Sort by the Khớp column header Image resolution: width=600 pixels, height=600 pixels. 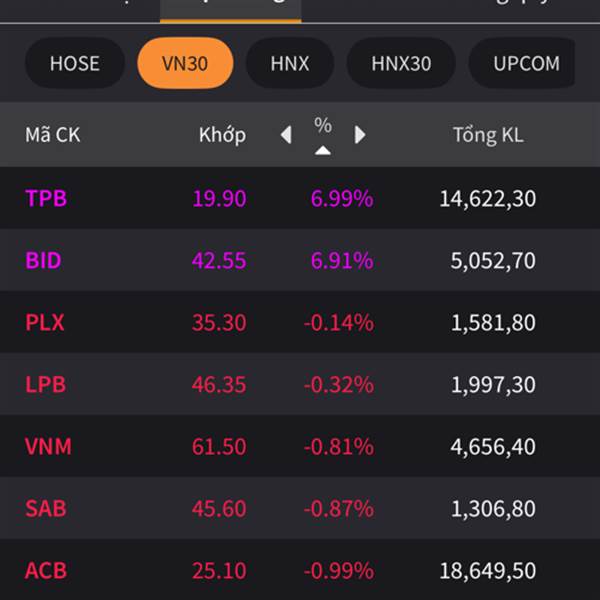[x=222, y=135]
